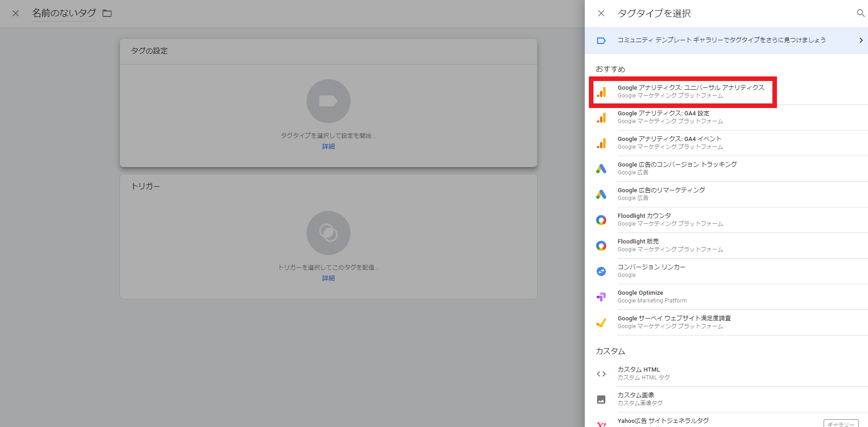868x427 pixels.
Task: Open search in tag type panel
Action: pyautogui.click(x=861, y=13)
